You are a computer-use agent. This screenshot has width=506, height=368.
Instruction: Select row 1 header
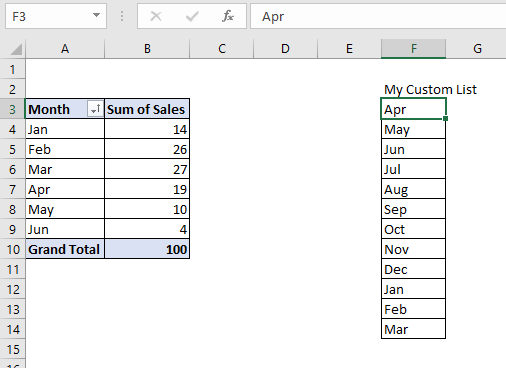[x=13, y=69]
